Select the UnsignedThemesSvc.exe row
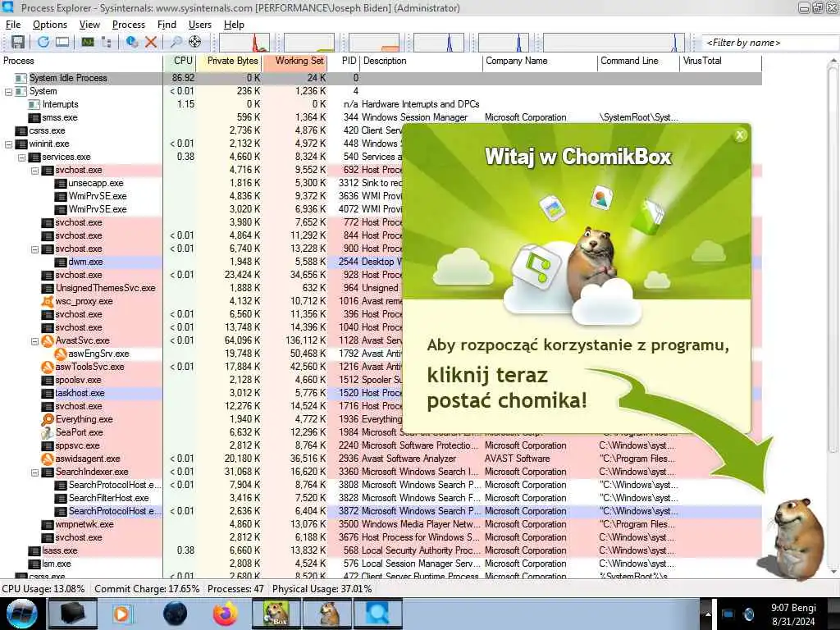The width and height of the screenshot is (840, 630). pyautogui.click(x=381, y=288)
